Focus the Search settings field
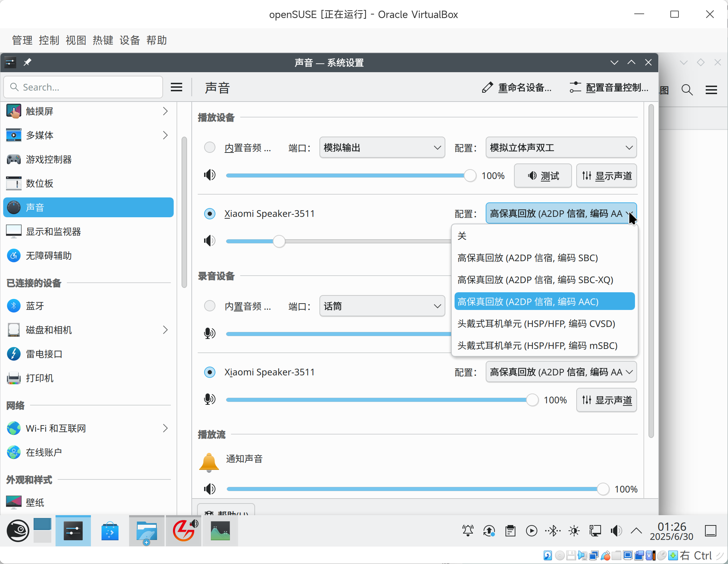 click(x=83, y=87)
